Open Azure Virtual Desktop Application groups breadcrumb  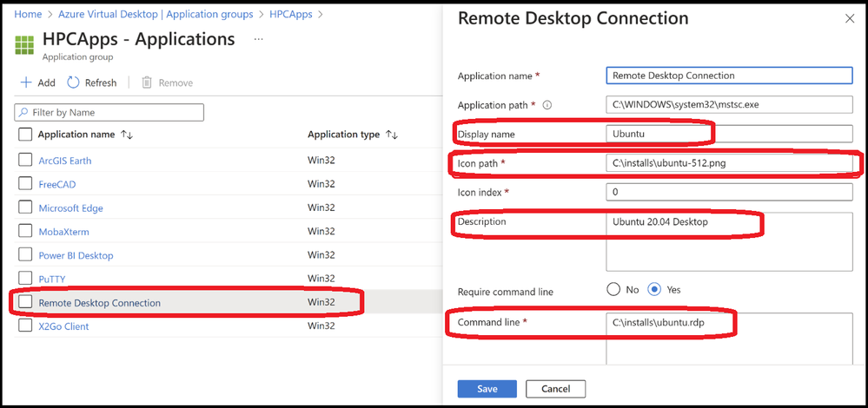coord(156,14)
